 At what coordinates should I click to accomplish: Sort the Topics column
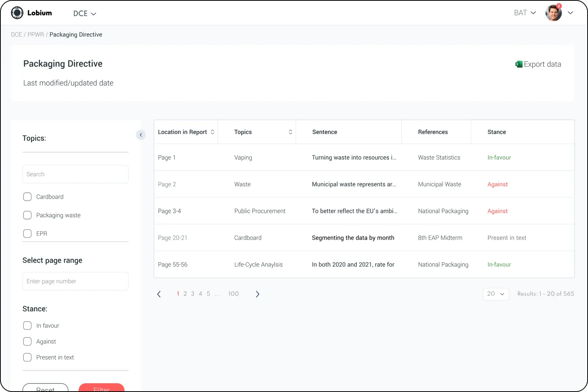[290, 132]
